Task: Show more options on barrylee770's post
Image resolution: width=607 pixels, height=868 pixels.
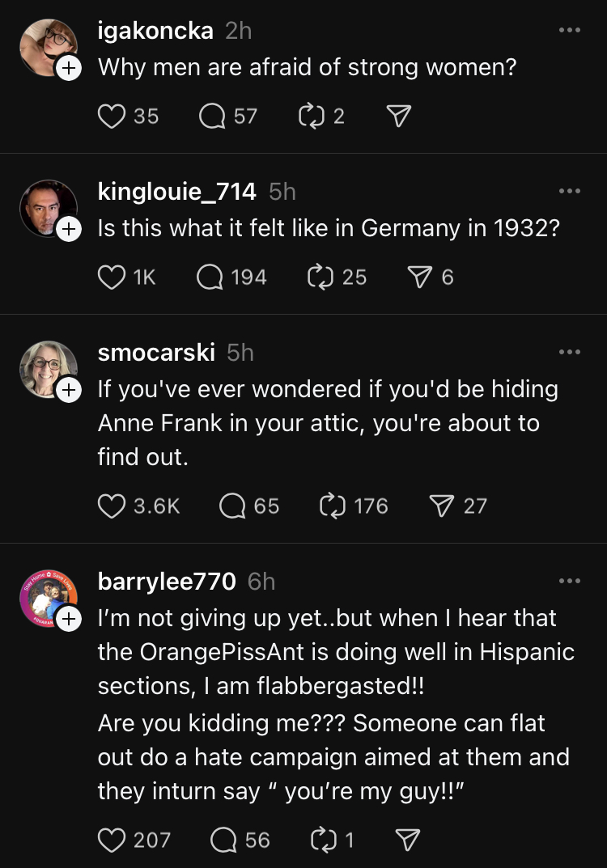Action: click(x=569, y=581)
